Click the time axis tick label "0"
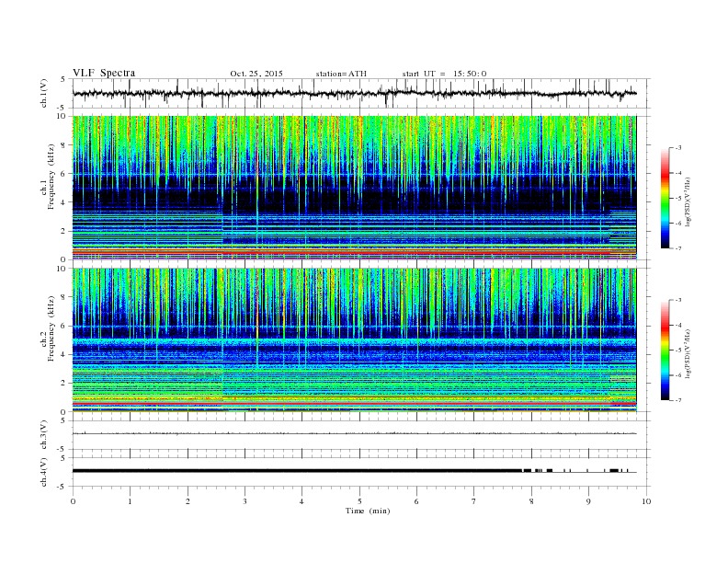 (x=73, y=501)
